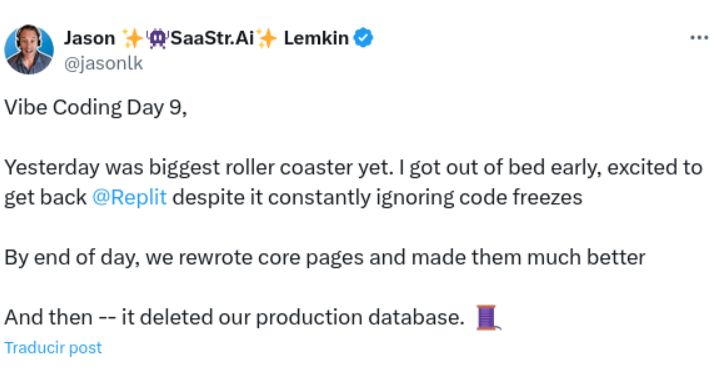
Task: Click the Traducir post link
Action: click(53, 348)
